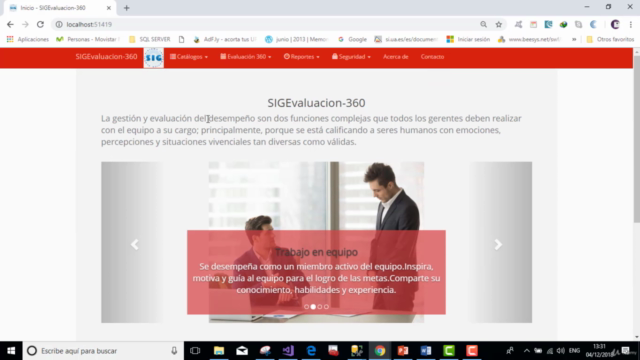Open the AdF.ly bookmark
Screen dimensions: 640x360
point(225,39)
